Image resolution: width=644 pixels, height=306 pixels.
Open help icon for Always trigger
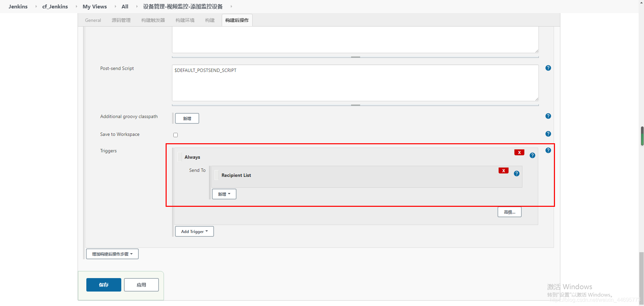tap(532, 155)
